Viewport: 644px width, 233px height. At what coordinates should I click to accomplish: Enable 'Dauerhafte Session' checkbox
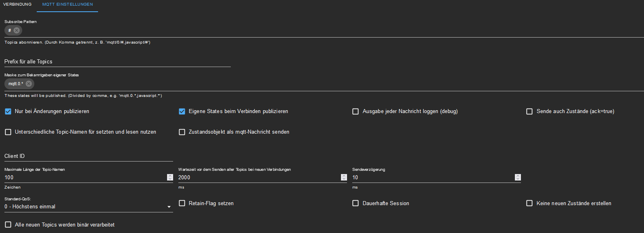[355, 203]
